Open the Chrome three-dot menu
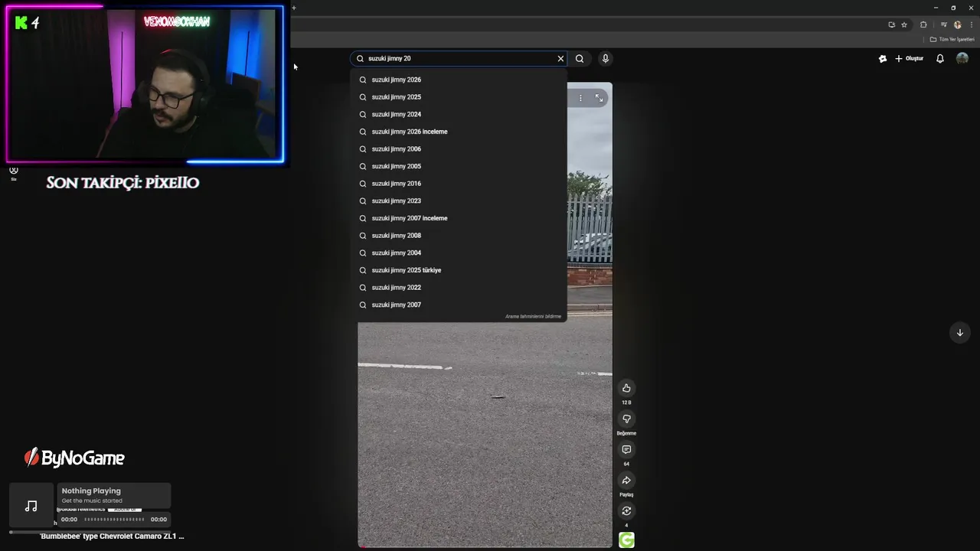 click(x=971, y=24)
